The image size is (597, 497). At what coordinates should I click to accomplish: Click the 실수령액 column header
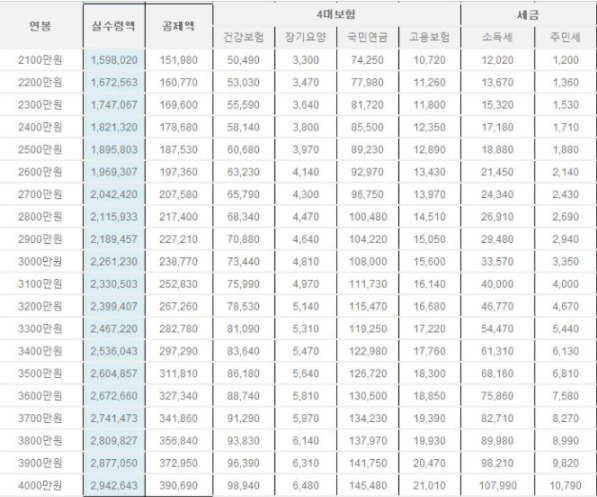click(x=114, y=26)
